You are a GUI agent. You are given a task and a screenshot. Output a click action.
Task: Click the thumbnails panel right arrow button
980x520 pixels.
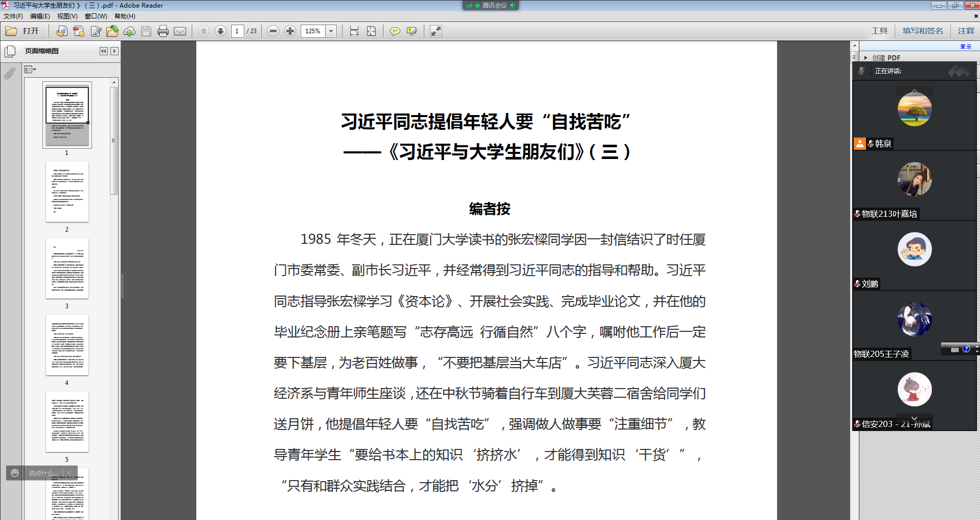(x=115, y=51)
